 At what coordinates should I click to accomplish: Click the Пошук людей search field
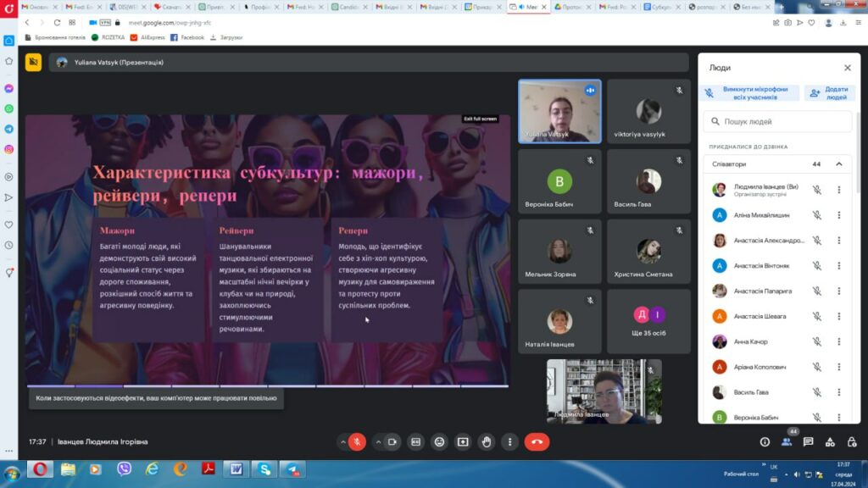point(777,121)
